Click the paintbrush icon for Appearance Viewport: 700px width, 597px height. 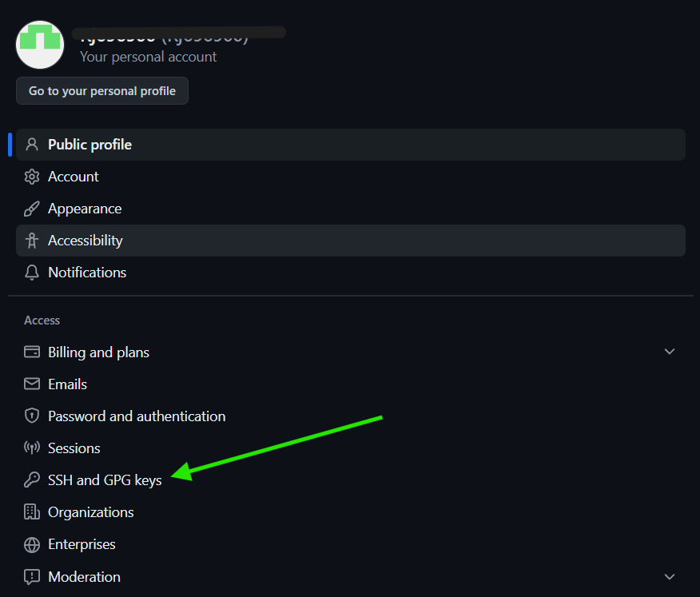[x=32, y=209]
